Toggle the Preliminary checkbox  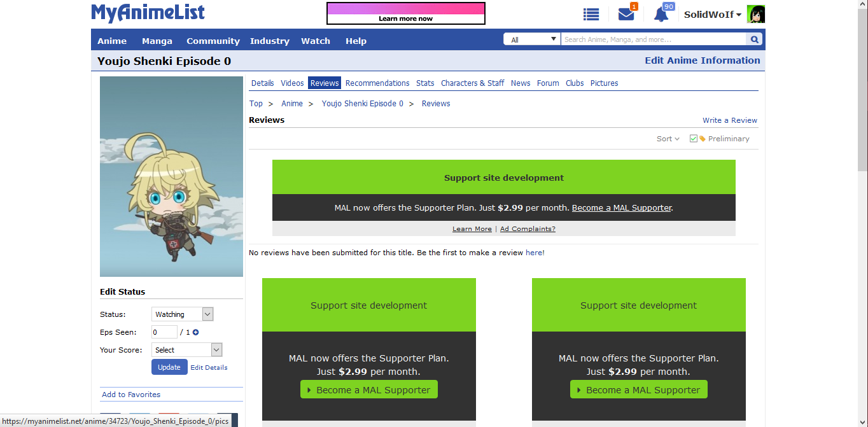pyautogui.click(x=694, y=139)
